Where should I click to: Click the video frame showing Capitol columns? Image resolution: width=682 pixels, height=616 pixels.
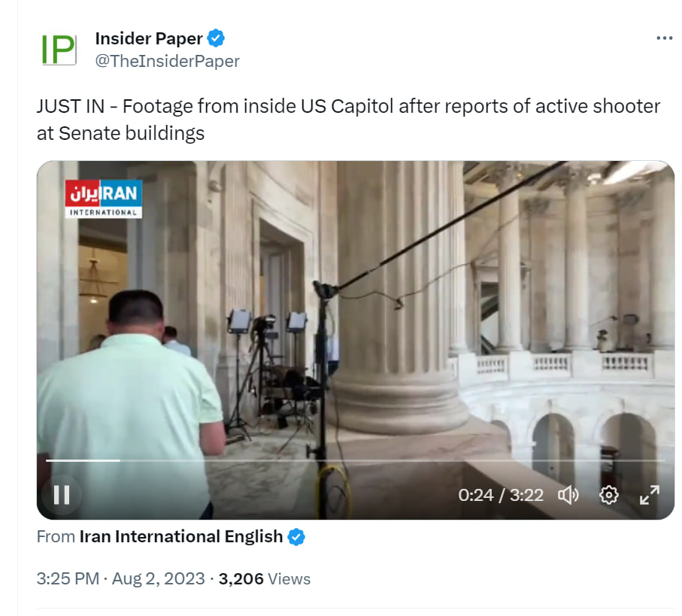tap(356, 340)
